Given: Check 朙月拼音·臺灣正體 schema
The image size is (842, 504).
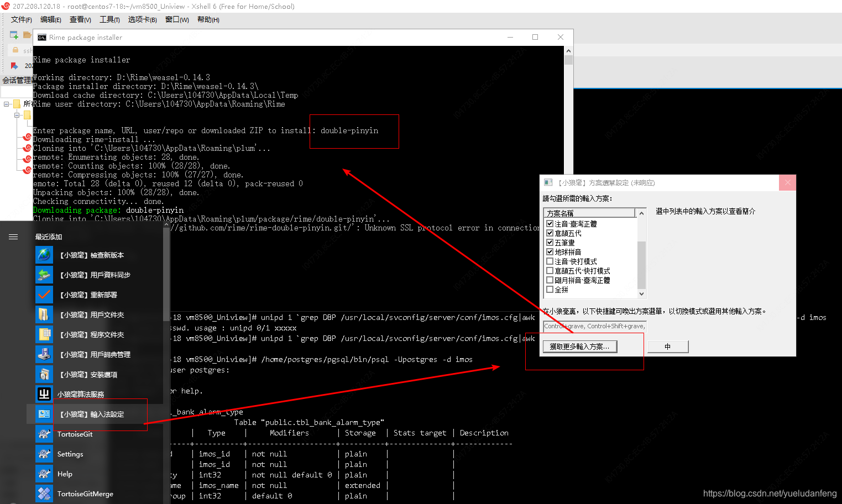Looking at the screenshot, I should (550, 280).
